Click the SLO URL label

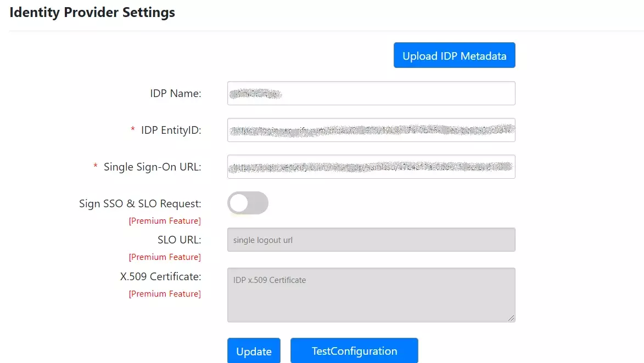pos(180,240)
